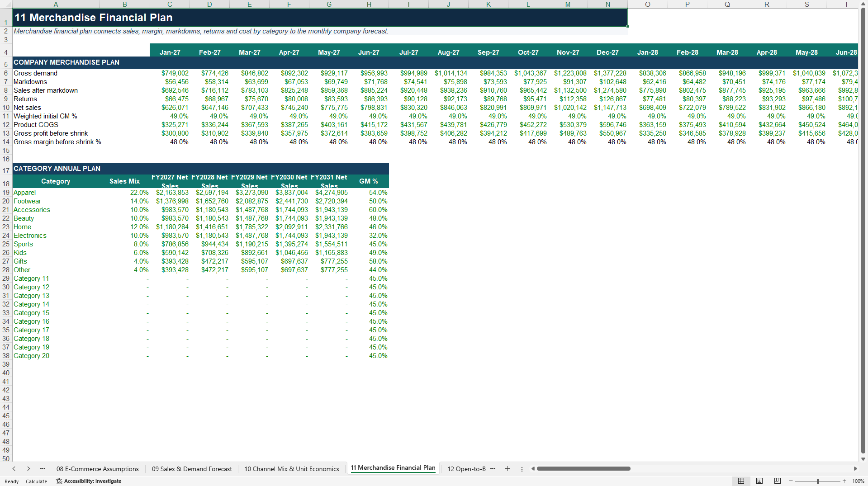868x486 pixels.
Task: Click Dec-27 Gross demand value $1,377,228
Action: [607, 73]
